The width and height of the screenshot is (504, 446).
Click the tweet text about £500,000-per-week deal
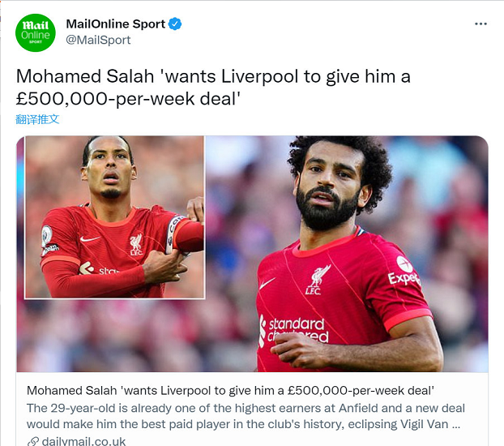213,88
